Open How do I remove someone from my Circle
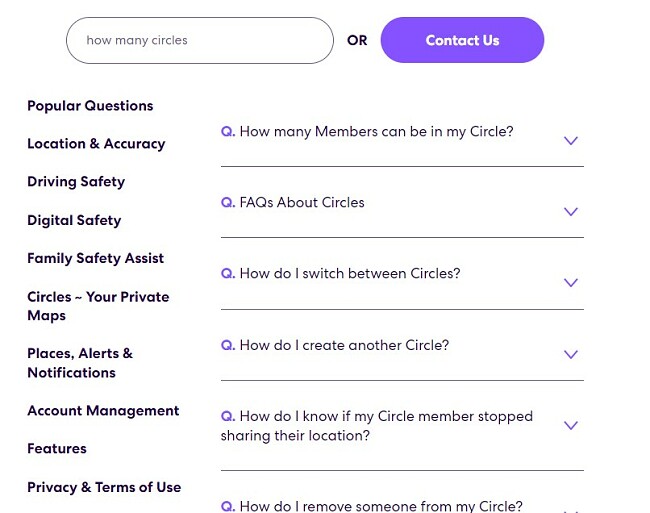The image size is (650, 513). 371,506
